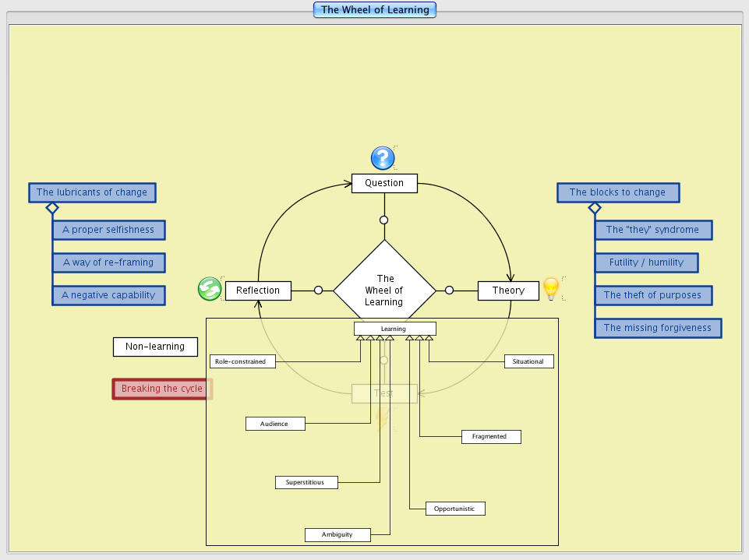Select A proper selfishness item
The image size is (749, 560).
(108, 230)
